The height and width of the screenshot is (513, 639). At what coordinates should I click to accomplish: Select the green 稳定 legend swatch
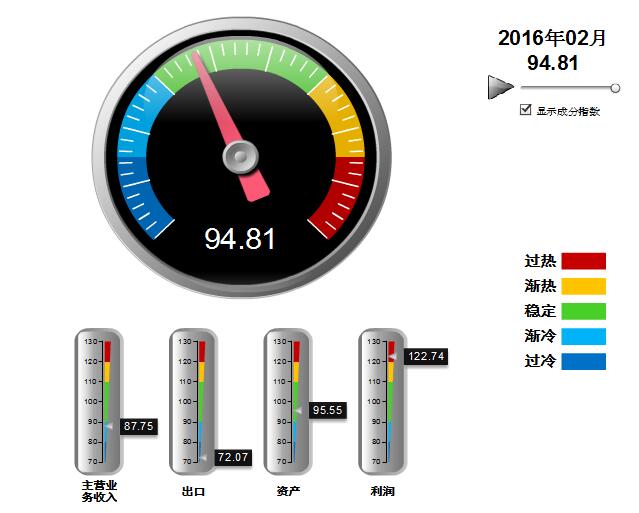pyautogui.click(x=583, y=311)
